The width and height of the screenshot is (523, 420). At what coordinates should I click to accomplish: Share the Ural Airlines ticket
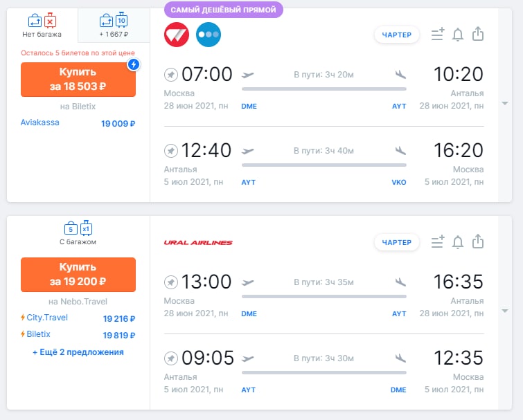click(477, 241)
